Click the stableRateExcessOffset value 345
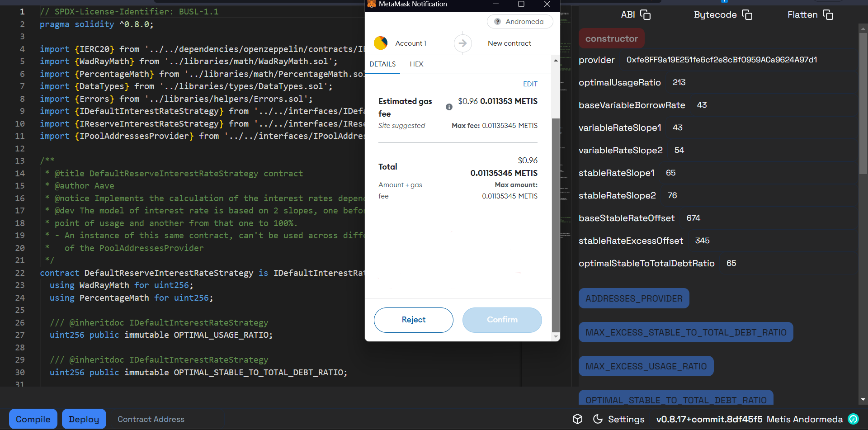Image resolution: width=868 pixels, height=430 pixels. pyautogui.click(x=702, y=241)
